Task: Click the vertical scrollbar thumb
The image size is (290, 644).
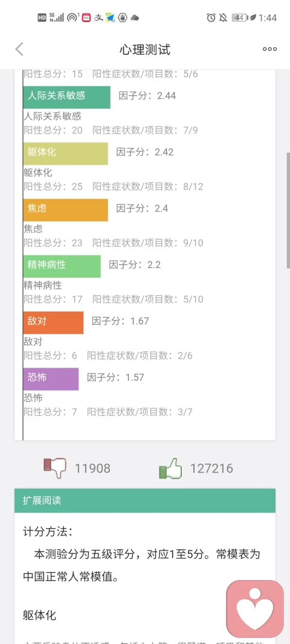Action: pyautogui.click(x=288, y=210)
